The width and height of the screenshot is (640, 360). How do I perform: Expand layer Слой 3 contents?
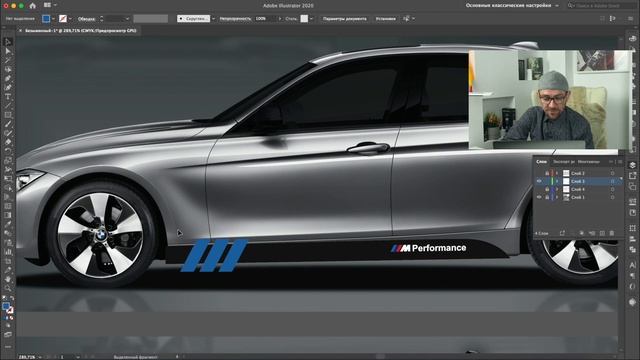[557, 181]
